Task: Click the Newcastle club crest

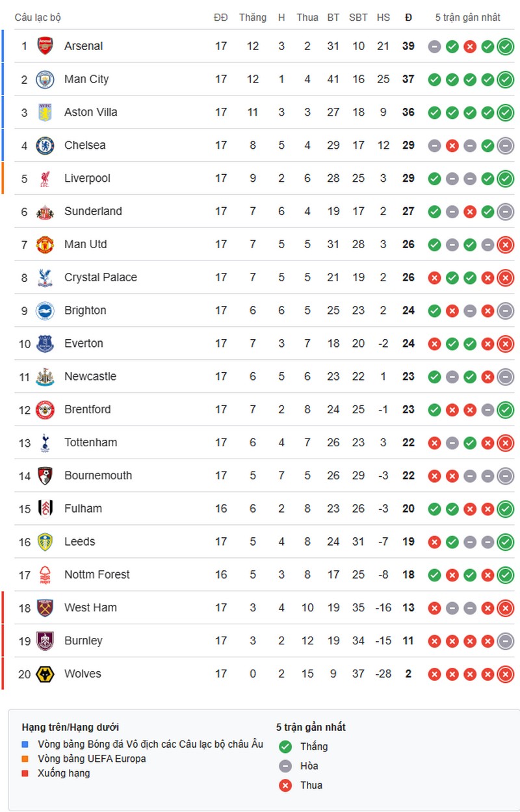Action: click(45, 377)
